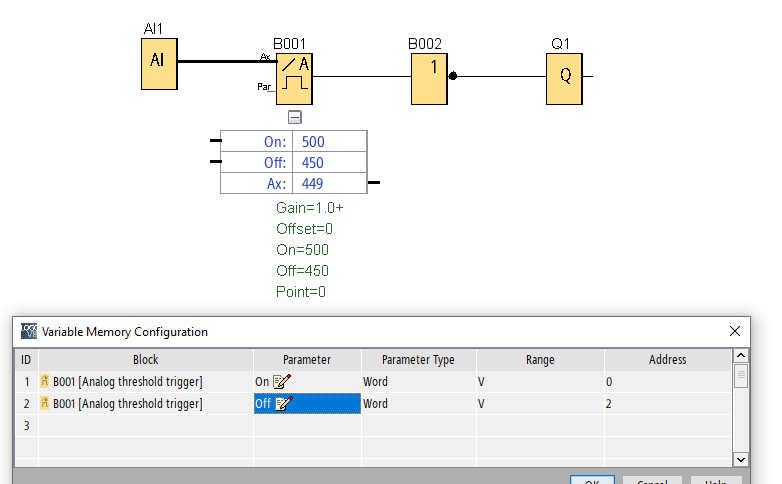Click edit icon beside On parameter
The width and height of the screenshot is (782, 484).
coord(281,382)
